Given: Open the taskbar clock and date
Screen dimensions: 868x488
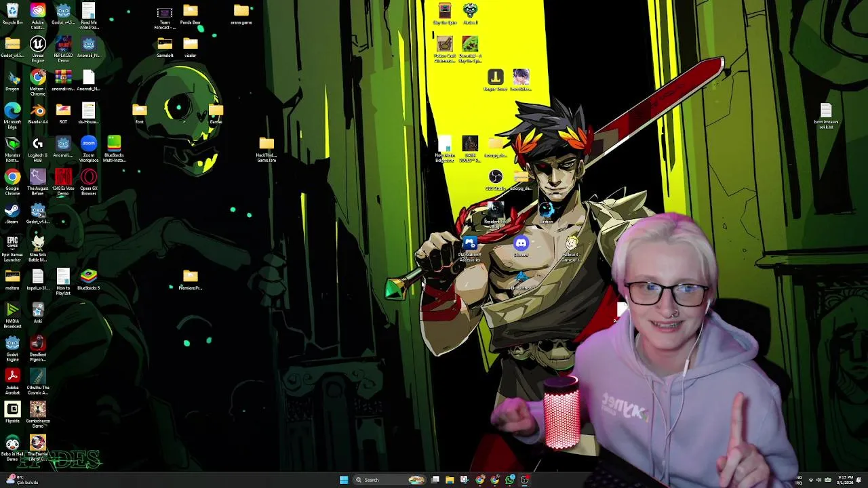Looking at the screenshot, I should tap(845, 480).
